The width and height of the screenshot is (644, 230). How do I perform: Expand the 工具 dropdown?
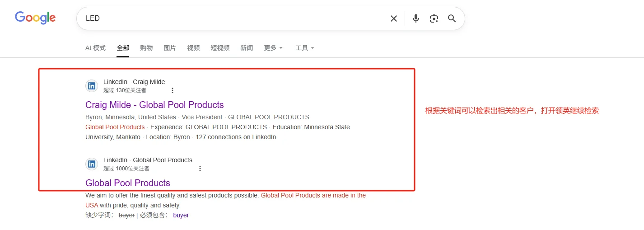click(305, 48)
